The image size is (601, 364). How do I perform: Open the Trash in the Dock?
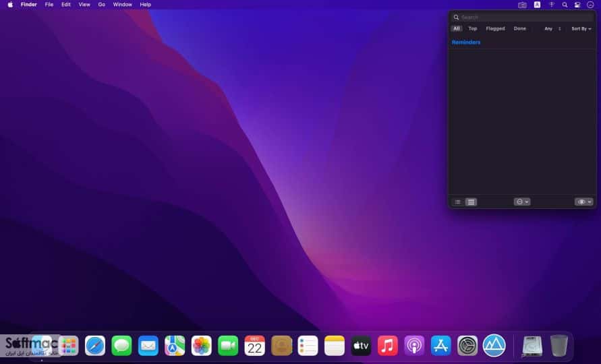tap(559, 346)
